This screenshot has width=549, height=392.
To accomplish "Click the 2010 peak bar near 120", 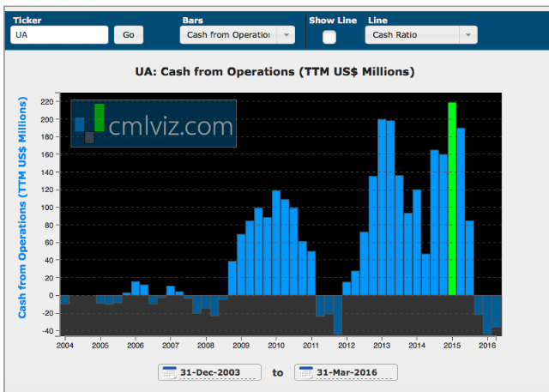I will pyautogui.click(x=276, y=243).
